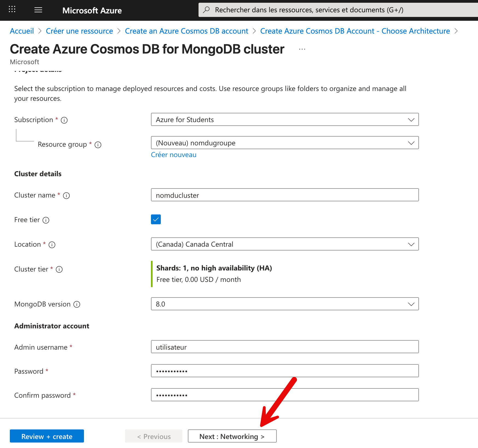View the Resource group info icon

click(x=98, y=145)
